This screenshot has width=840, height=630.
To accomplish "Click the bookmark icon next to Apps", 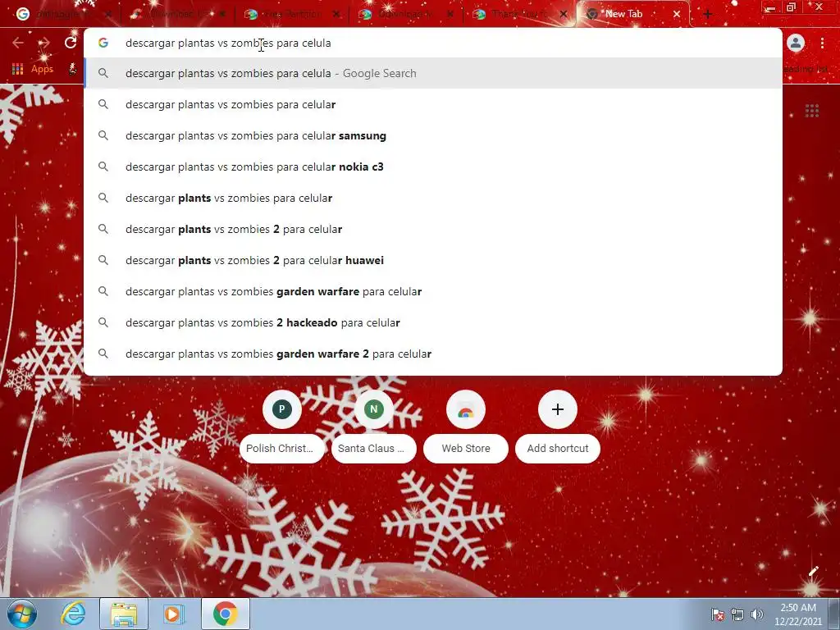I will 73,69.
